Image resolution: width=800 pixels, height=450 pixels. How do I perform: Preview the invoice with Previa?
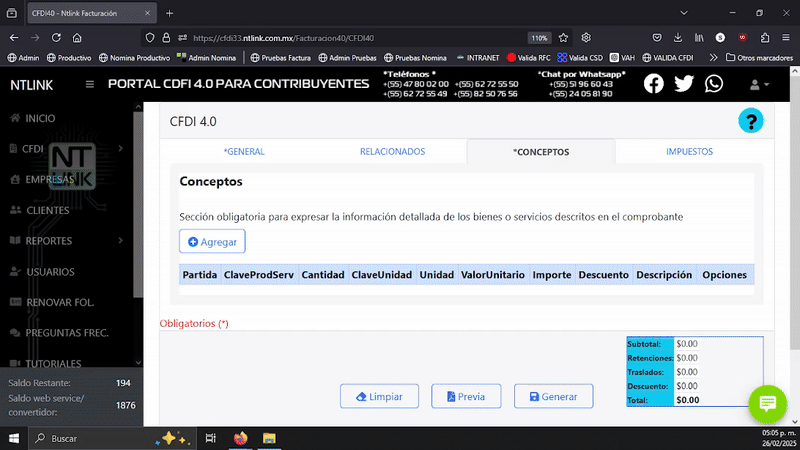[x=466, y=396]
